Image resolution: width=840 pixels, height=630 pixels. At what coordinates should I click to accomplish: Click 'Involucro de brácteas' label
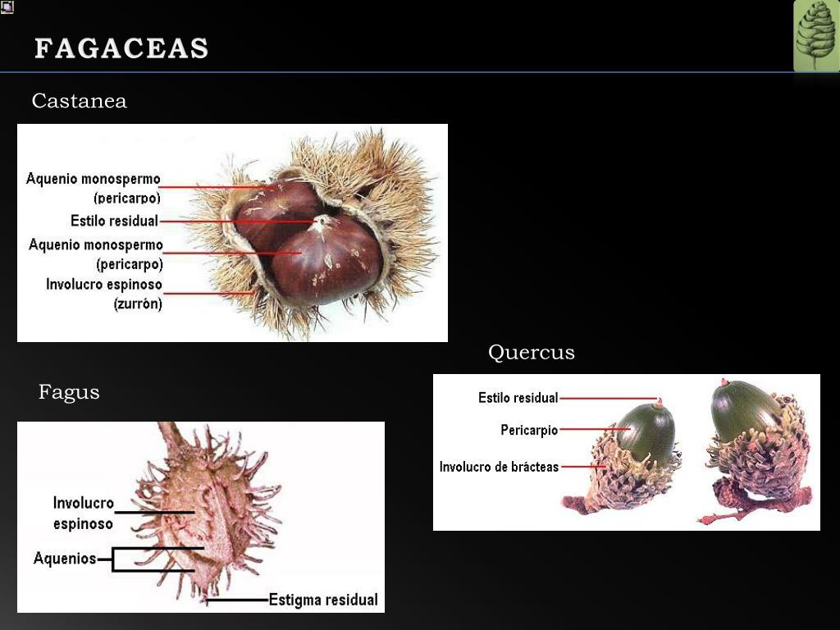click(x=499, y=467)
